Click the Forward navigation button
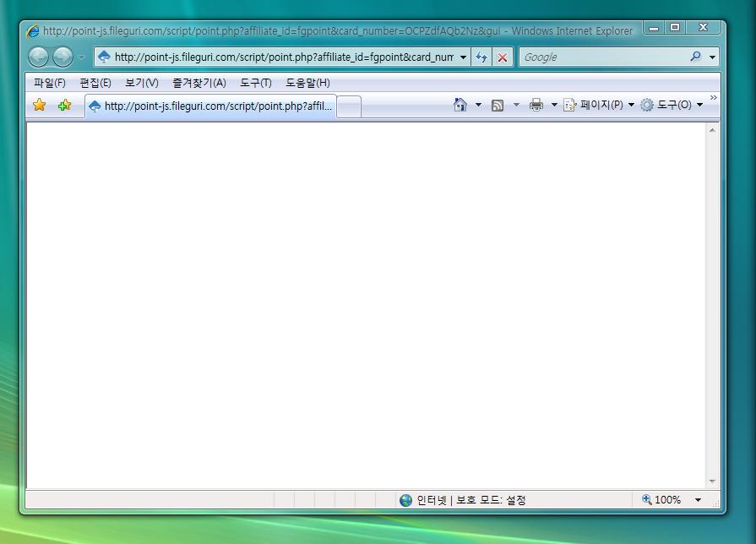The height and width of the screenshot is (544, 756). [63, 57]
